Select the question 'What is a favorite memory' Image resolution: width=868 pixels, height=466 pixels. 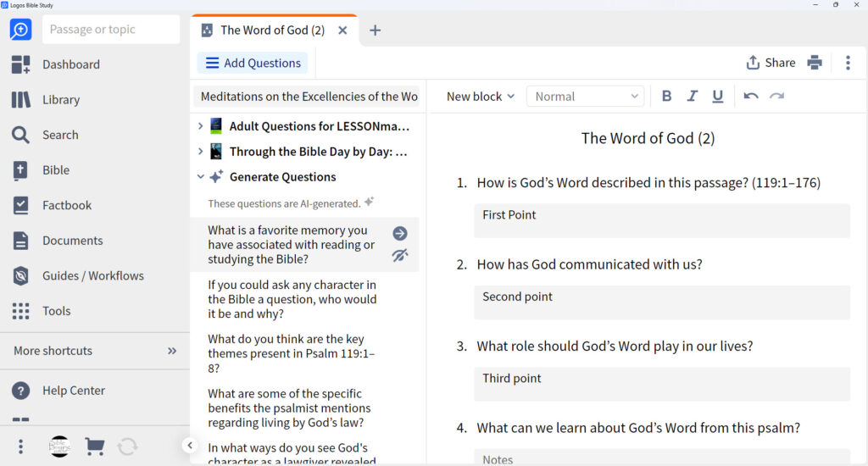(292, 245)
